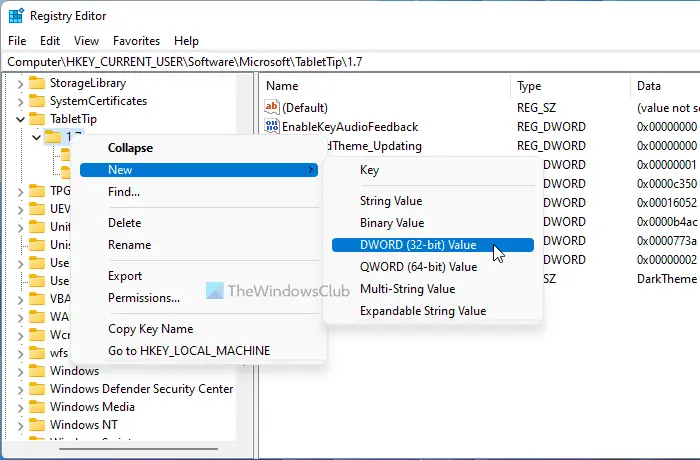This screenshot has height=460, width=700.
Task: Create a new DWORD (32-bit) Value
Action: (433, 245)
